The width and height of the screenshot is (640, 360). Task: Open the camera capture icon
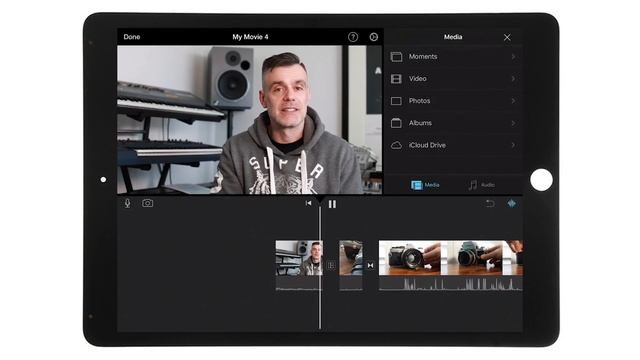(147, 203)
